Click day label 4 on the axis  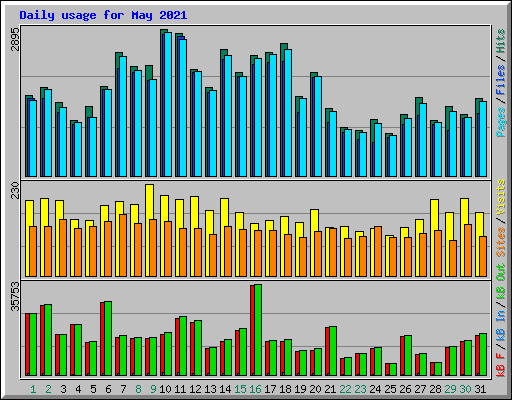click(x=78, y=389)
